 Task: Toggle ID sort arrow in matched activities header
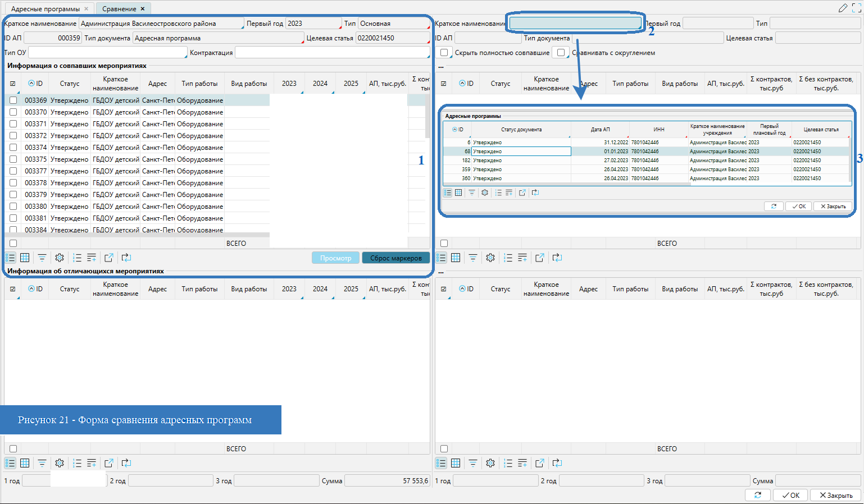[31, 84]
